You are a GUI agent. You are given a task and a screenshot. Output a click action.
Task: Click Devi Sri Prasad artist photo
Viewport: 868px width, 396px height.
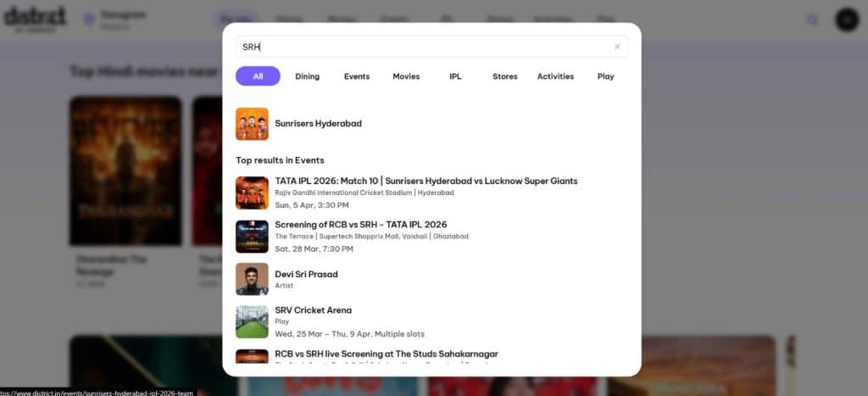click(252, 279)
